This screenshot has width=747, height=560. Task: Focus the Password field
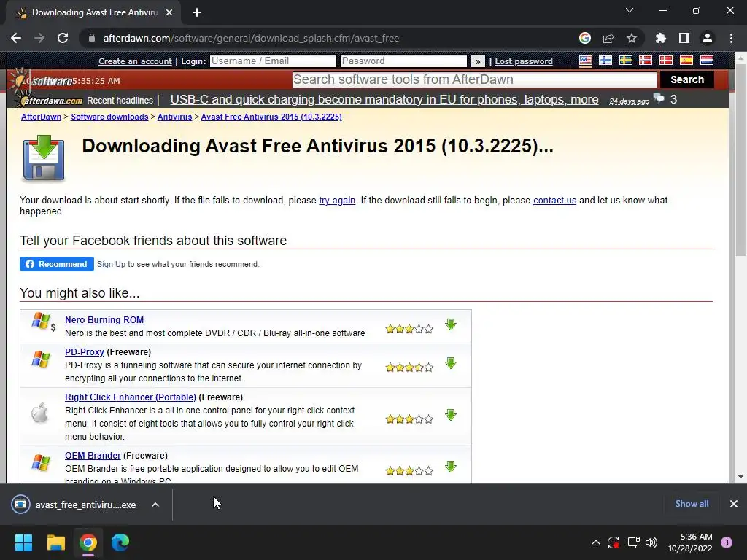pyautogui.click(x=403, y=61)
